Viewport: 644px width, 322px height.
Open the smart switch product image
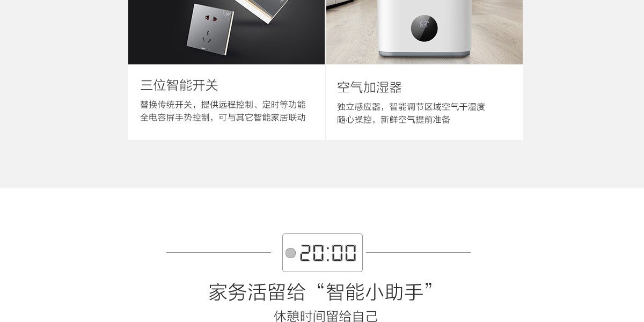pos(226,32)
